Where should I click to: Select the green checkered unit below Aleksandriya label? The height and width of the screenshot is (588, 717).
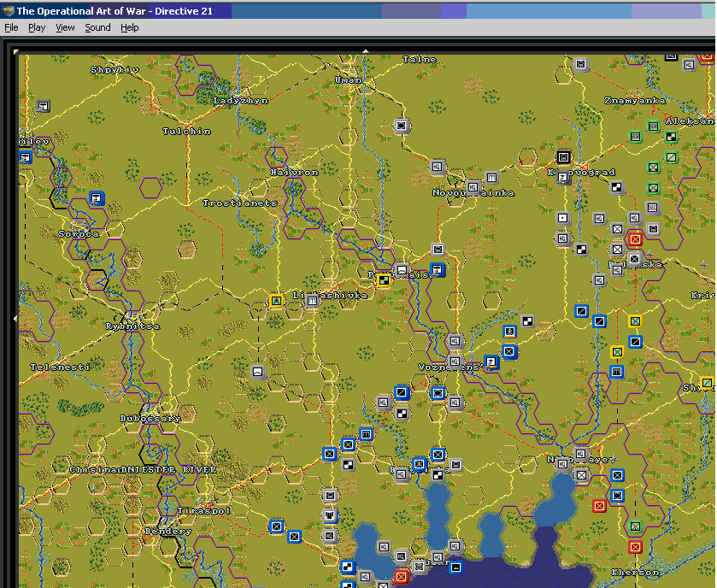coord(671,136)
